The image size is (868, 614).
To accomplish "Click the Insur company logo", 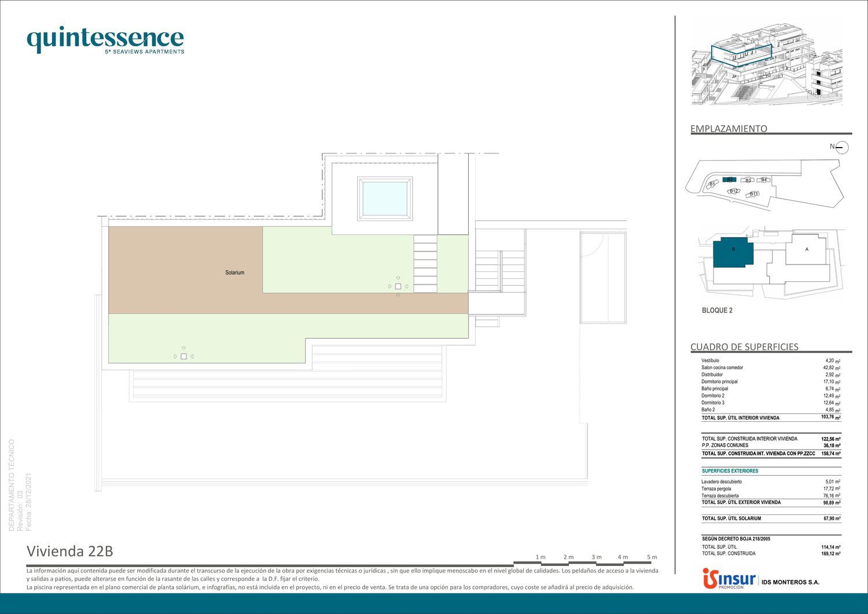I will coord(729,579).
